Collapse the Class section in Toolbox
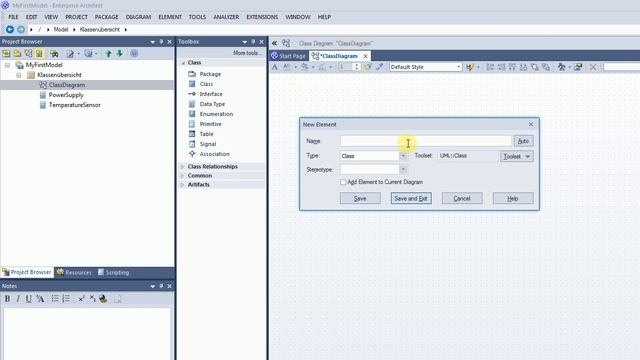The width and height of the screenshot is (640, 360). pyautogui.click(x=183, y=63)
